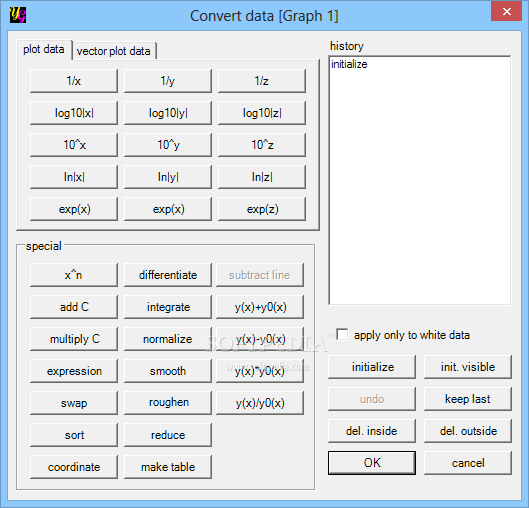Enable apply only to white data checkbox

pyautogui.click(x=342, y=335)
